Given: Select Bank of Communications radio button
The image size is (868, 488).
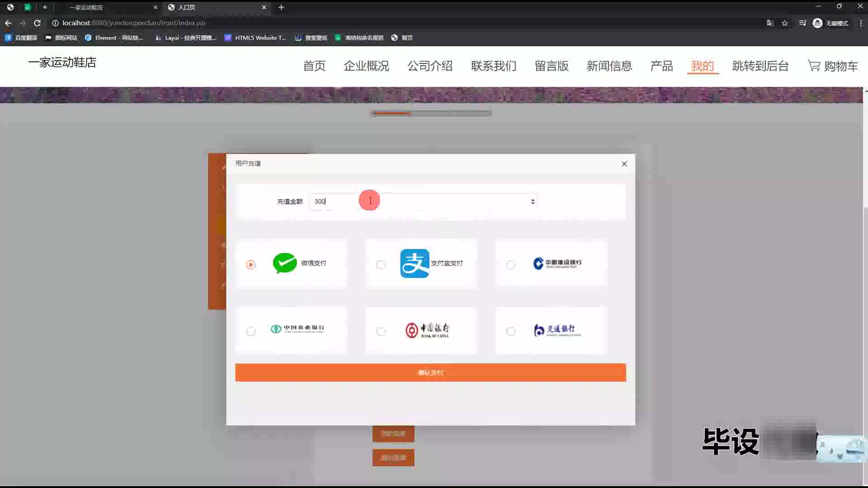Looking at the screenshot, I should pos(511,331).
